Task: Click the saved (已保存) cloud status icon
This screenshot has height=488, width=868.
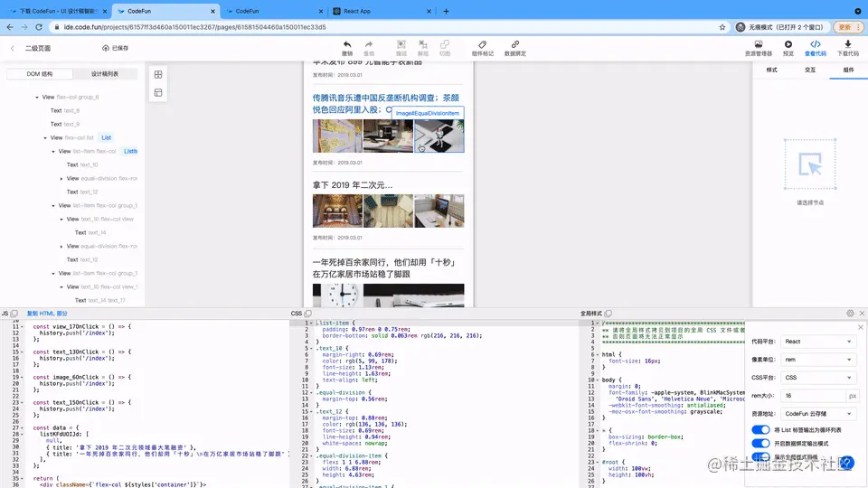Action: pos(105,48)
